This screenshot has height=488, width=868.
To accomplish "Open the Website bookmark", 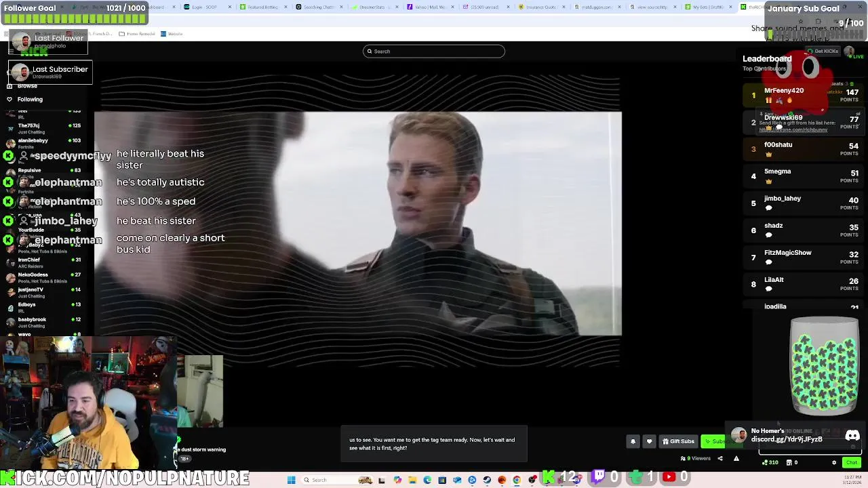I will (x=172, y=33).
